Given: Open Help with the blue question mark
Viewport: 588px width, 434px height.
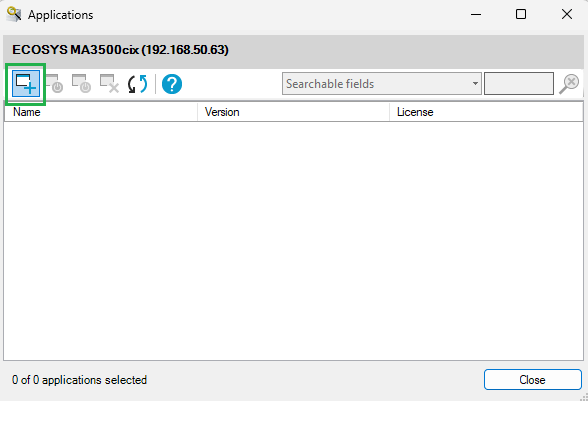Looking at the screenshot, I should point(172,84).
